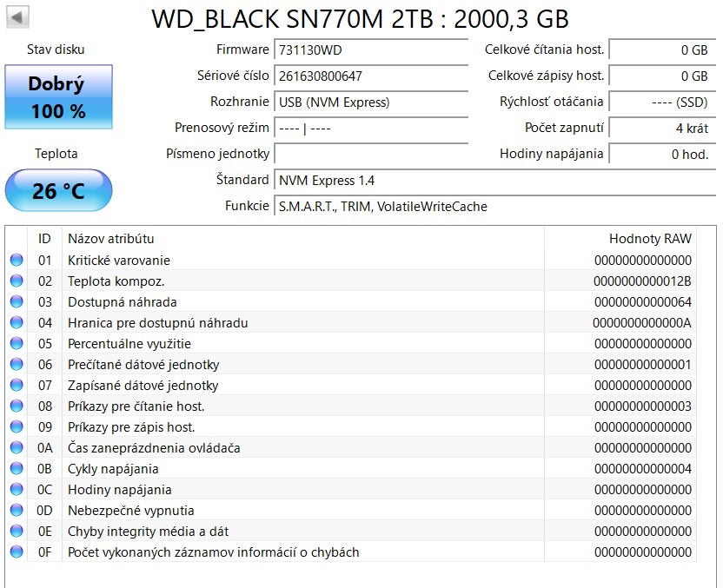Click the status orb for Percentuálne využitie
The image size is (723, 588).
pos(17,343)
